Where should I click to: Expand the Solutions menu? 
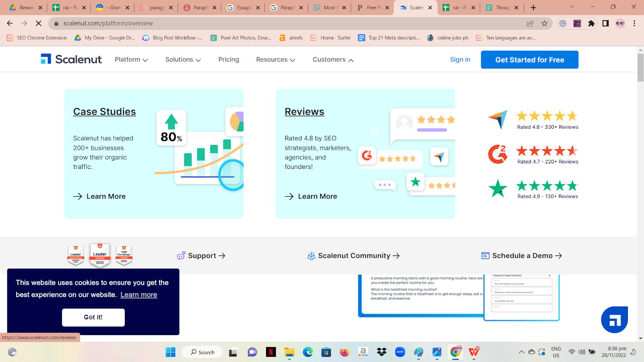(183, 60)
